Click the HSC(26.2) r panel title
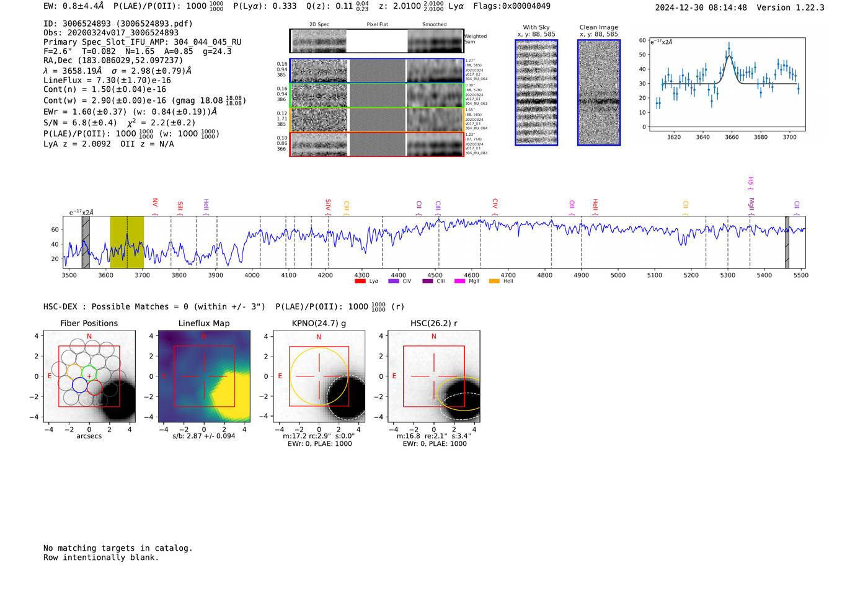The height and width of the screenshot is (591, 868). 434,323
